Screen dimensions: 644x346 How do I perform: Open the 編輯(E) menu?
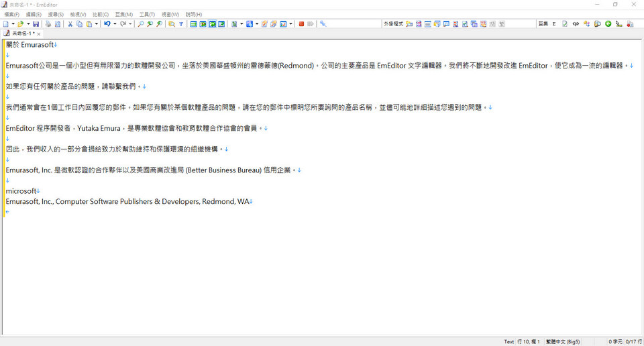coord(34,14)
